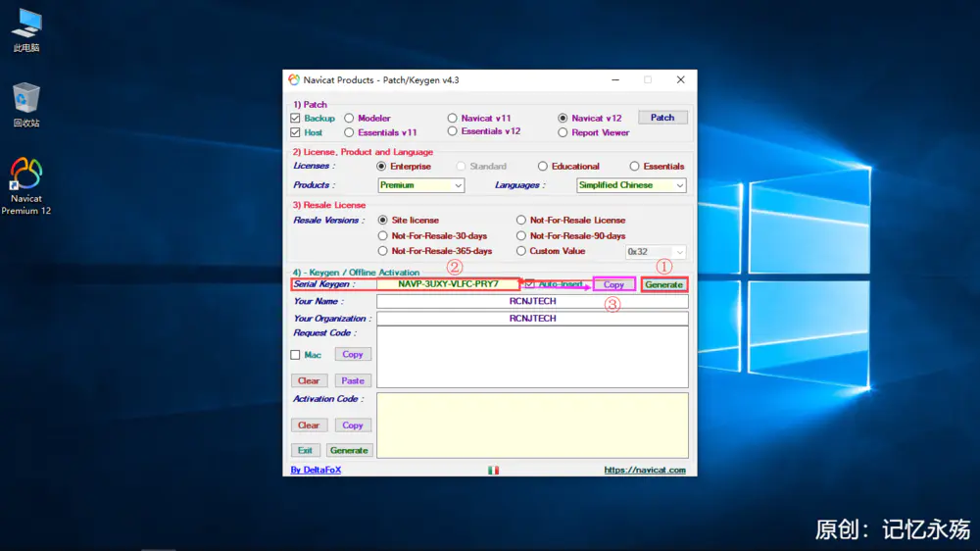Click Generate beside the Exit button
The image size is (980, 551).
349,450
